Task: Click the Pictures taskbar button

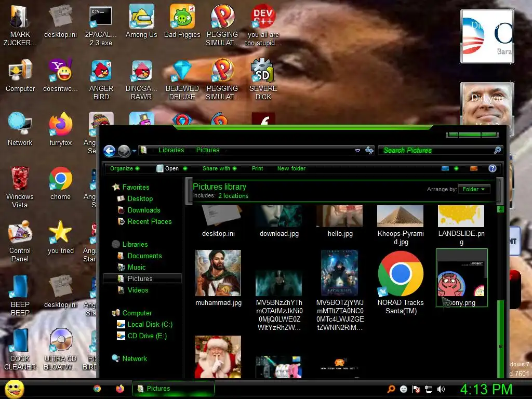Action: pos(174,389)
